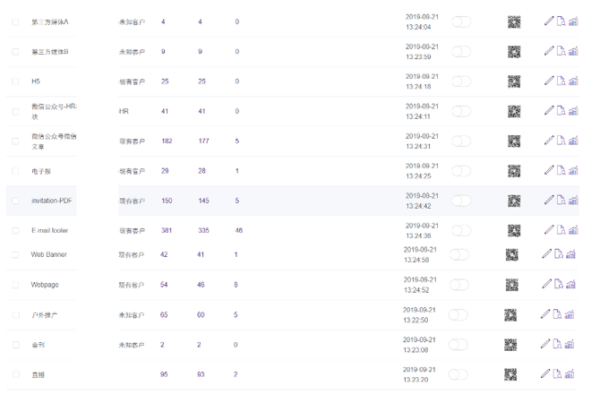The width and height of the screenshot is (600, 394).
Task: Open document icon in Webpage row
Action: point(559,284)
